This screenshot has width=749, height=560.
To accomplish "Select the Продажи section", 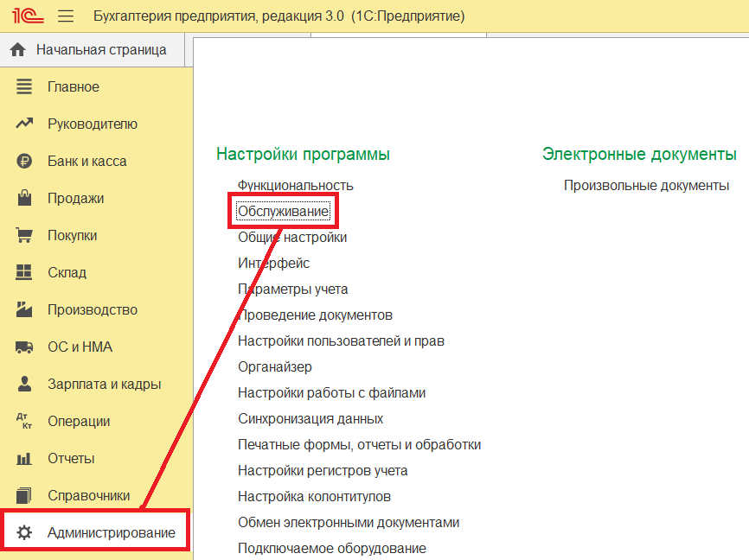I will point(75,198).
